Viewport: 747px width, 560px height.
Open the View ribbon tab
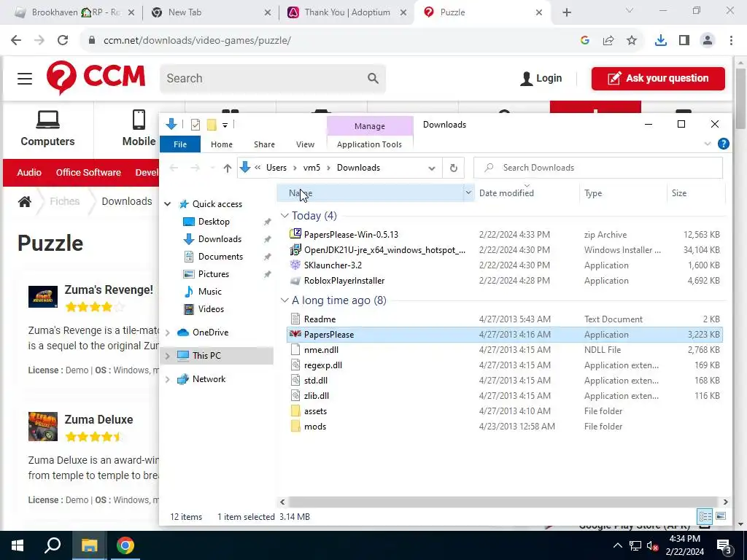pyautogui.click(x=305, y=144)
